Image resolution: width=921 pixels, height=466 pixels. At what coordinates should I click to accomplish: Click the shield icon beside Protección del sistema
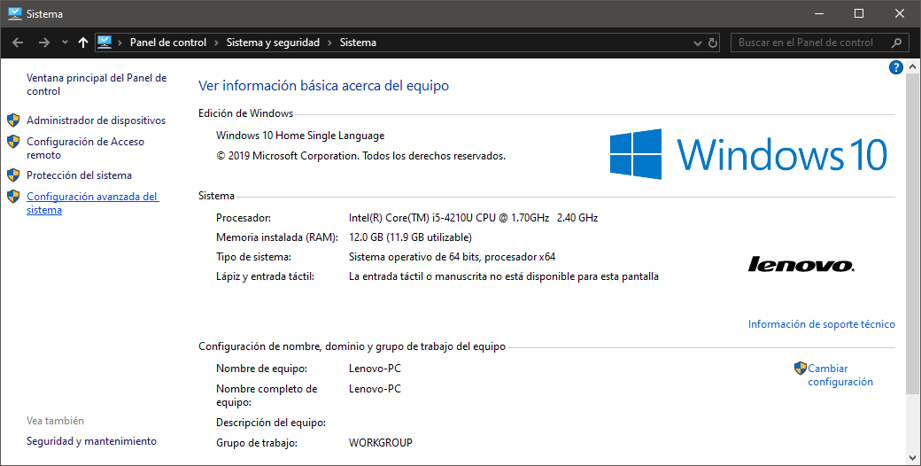pos(13,175)
